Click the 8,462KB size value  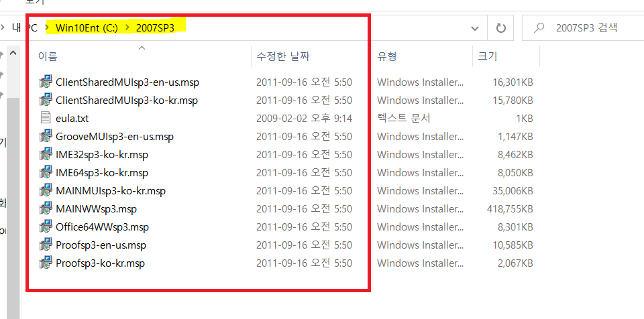click(x=515, y=154)
